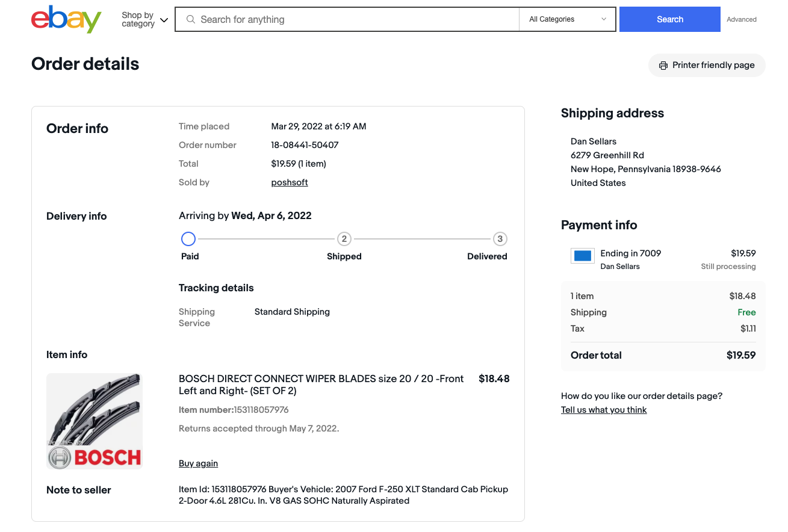Select Standard Shipping service text

point(292,312)
